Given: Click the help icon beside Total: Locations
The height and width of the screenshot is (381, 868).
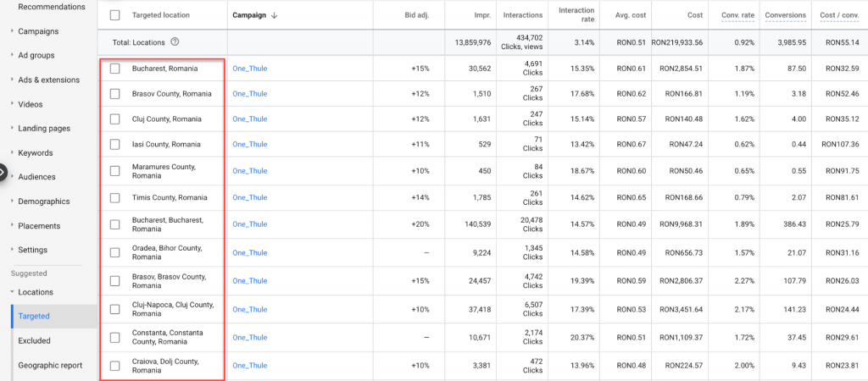Looking at the screenshot, I should click(175, 41).
